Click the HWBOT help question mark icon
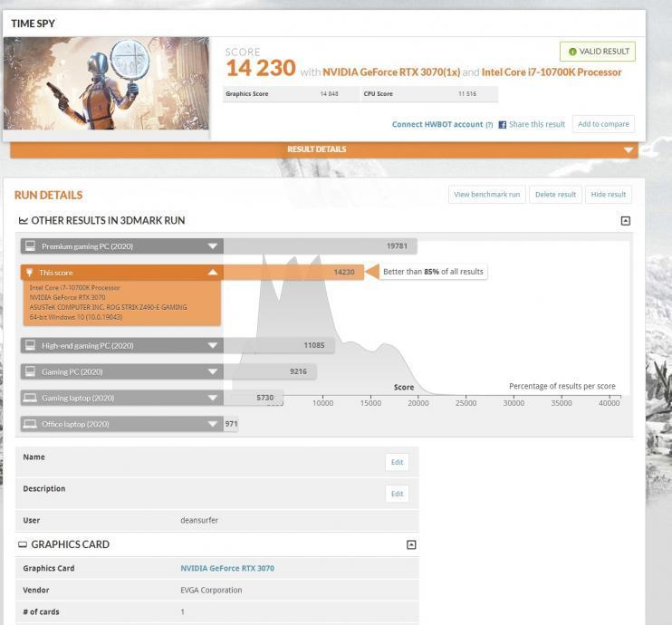The height and width of the screenshot is (625, 672). 489,125
